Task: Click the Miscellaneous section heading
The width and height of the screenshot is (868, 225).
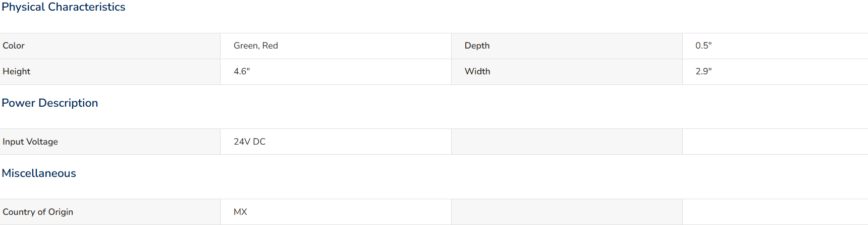Action: coord(39,173)
